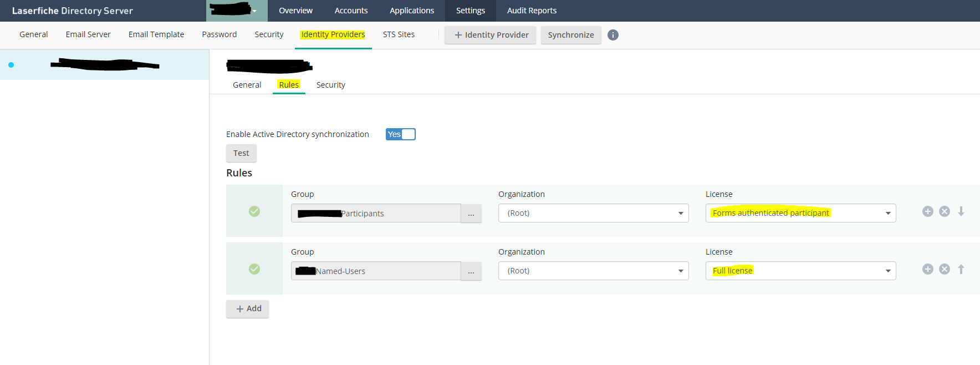This screenshot has height=365, width=980.
Task: Toggle Enable Active Directory synchronization switch
Action: click(x=400, y=134)
